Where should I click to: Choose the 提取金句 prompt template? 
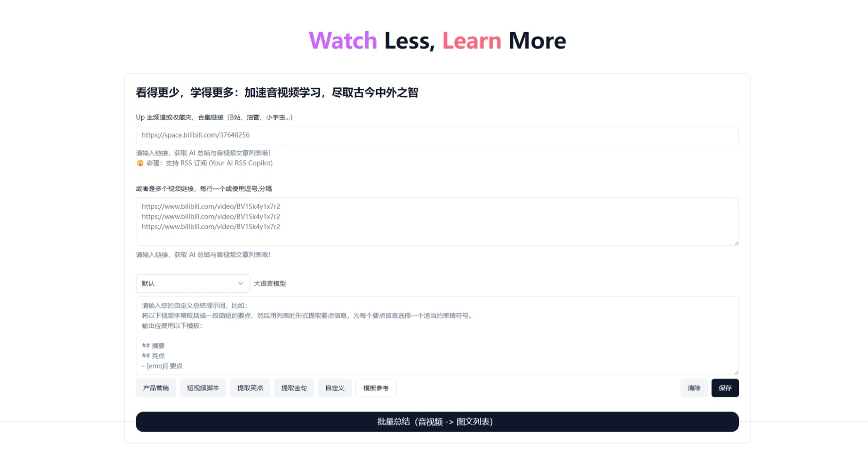pyautogui.click(x=294, y=388)
